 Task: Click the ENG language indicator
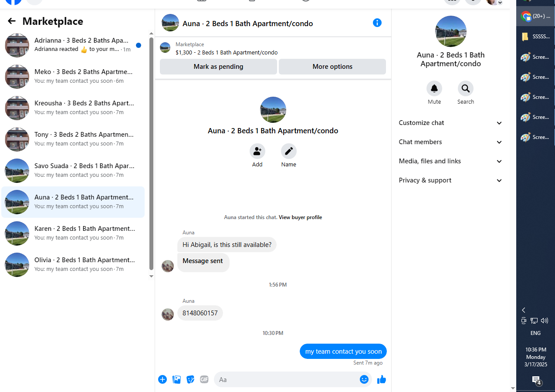[535, 333]
